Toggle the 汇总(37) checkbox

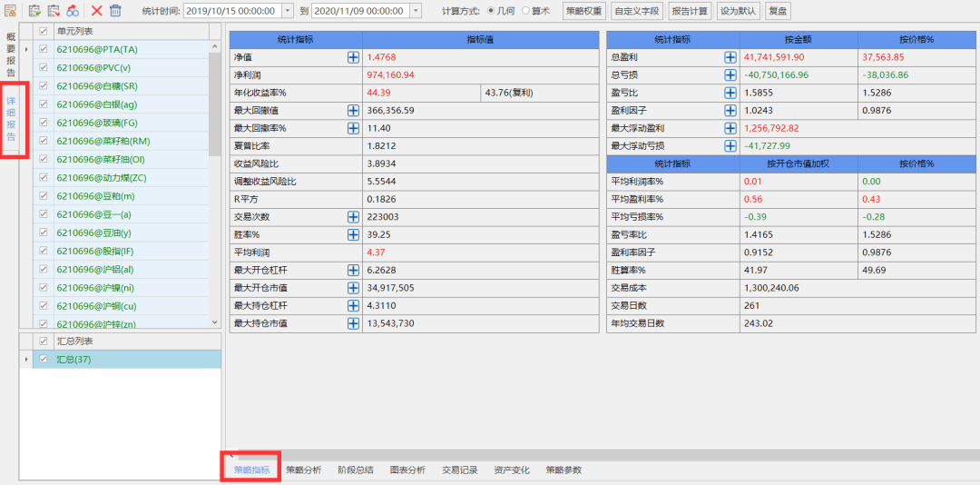coord(43,360)
